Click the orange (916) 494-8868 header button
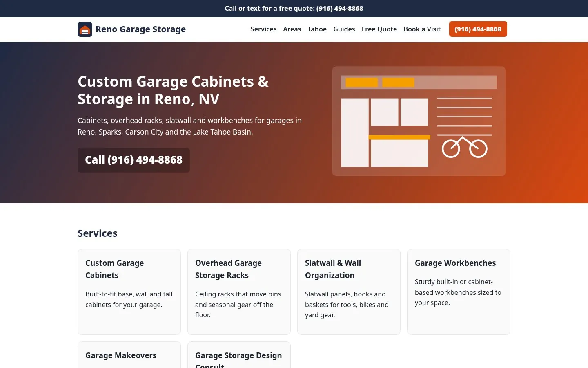 click(x=478, y=29)
